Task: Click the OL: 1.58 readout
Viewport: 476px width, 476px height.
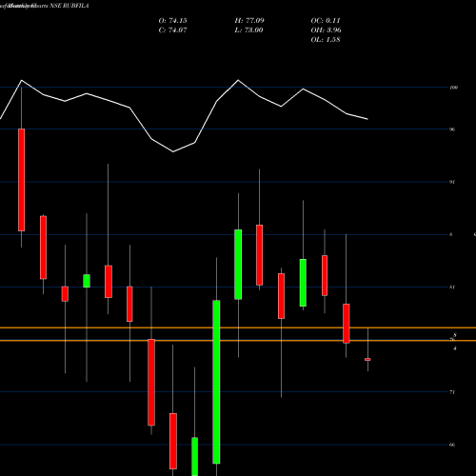Action: [326, 40]
